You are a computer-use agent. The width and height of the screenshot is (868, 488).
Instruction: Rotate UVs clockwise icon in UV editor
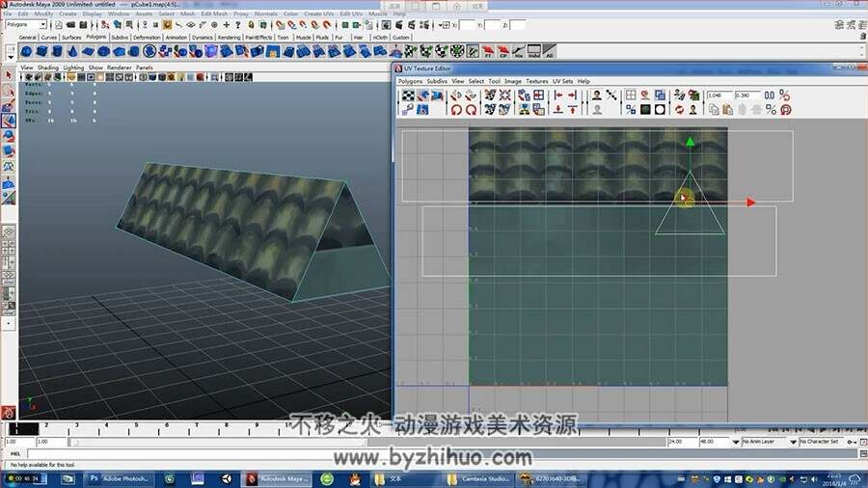[x=471, y=110]
